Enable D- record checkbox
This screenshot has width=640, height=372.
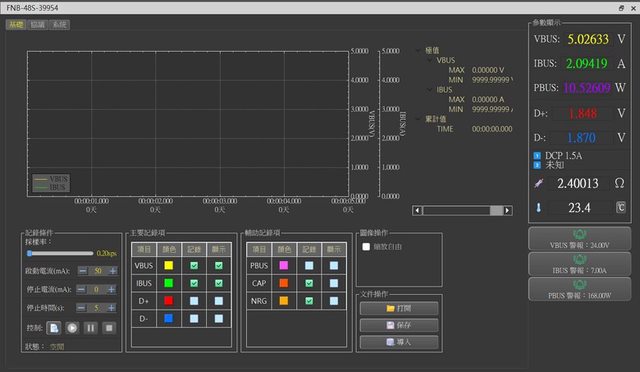tap(194, 319)
